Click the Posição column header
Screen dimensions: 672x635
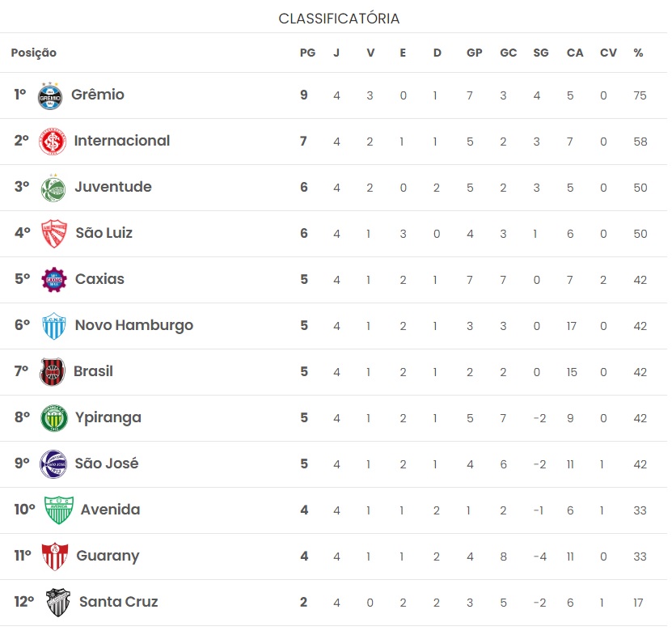tap(33, 53)
